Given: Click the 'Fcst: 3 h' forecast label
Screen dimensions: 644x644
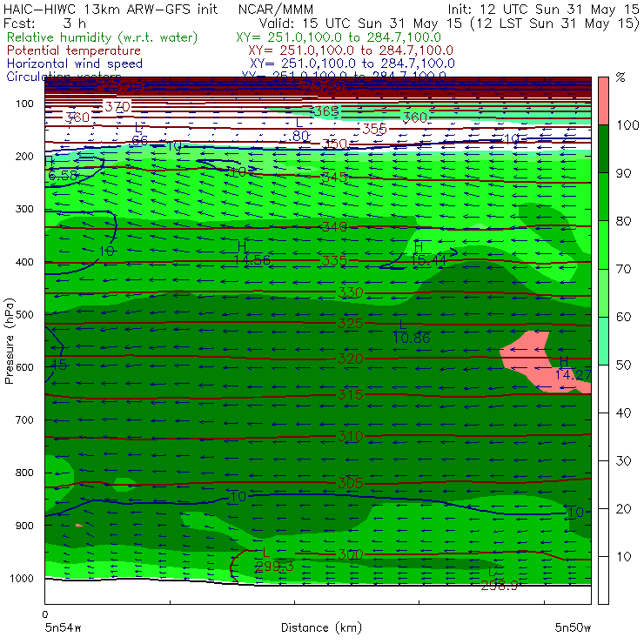Looking at the screenshot, I should pyautogui.click(x=44, y=23).
